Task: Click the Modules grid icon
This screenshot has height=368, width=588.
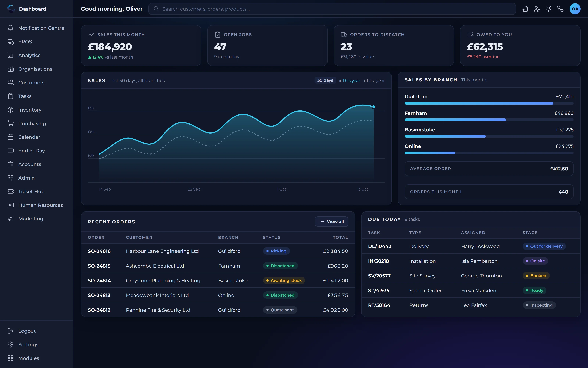Action: pyautogui.click(x=11, y=358)
